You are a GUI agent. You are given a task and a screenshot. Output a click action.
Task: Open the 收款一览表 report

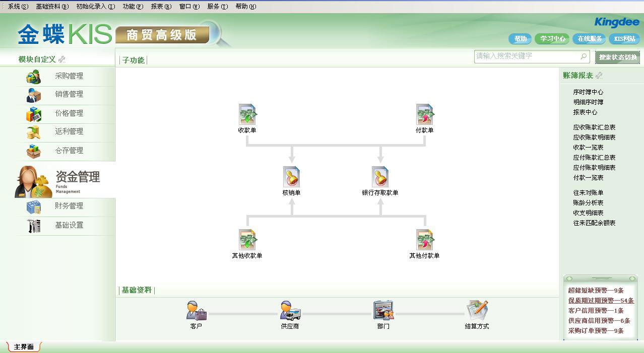(x=588, y=148)
